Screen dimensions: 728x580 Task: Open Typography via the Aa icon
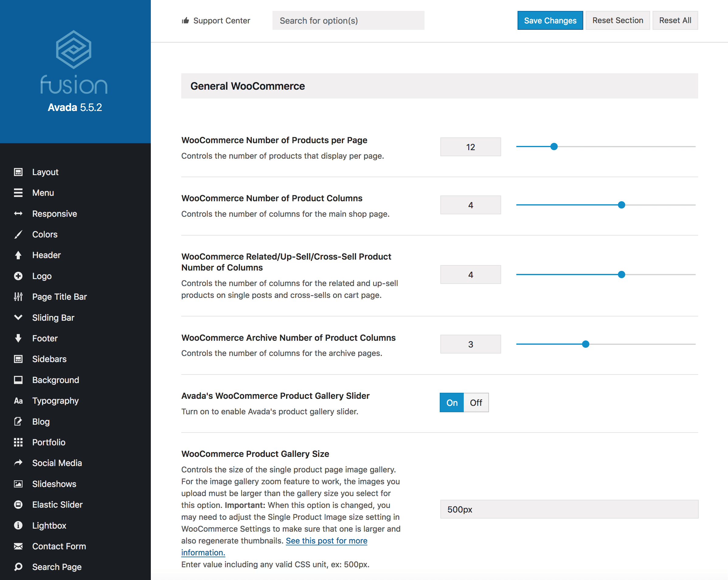[x=18, y=400]
